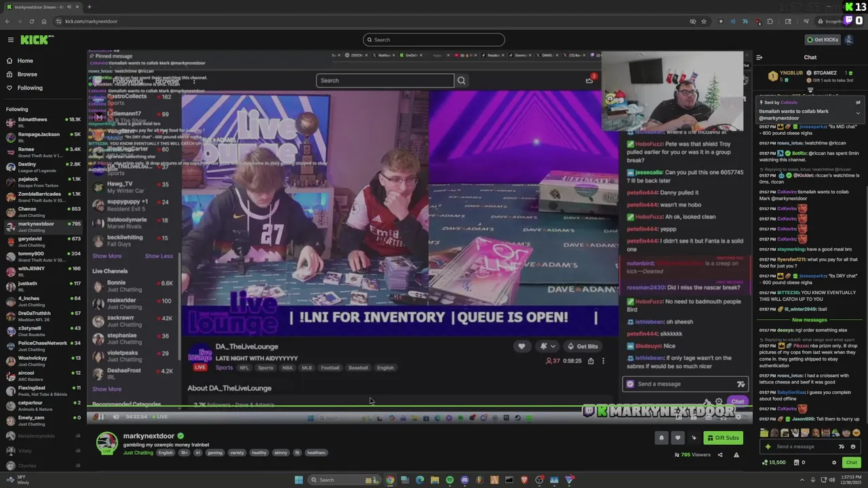Open the chat shop icon
The width and height of the screenshot is (868, 488).
point(796,463)
